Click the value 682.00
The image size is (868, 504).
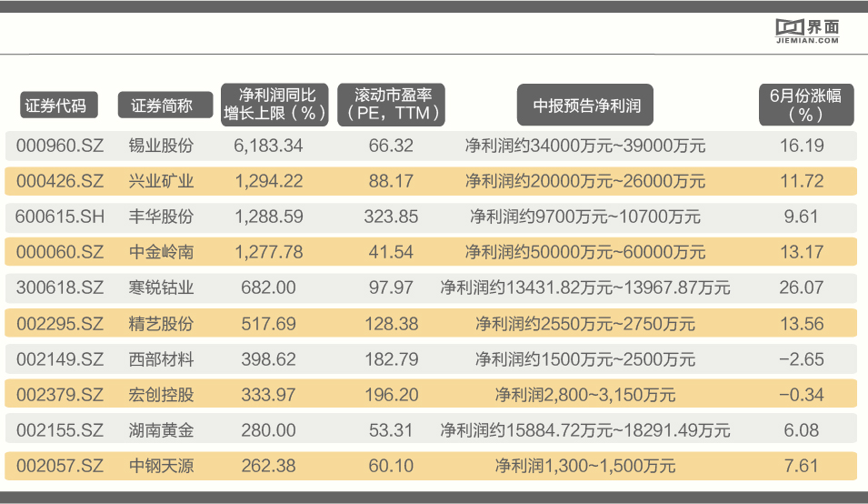click(x=268, y=287)
